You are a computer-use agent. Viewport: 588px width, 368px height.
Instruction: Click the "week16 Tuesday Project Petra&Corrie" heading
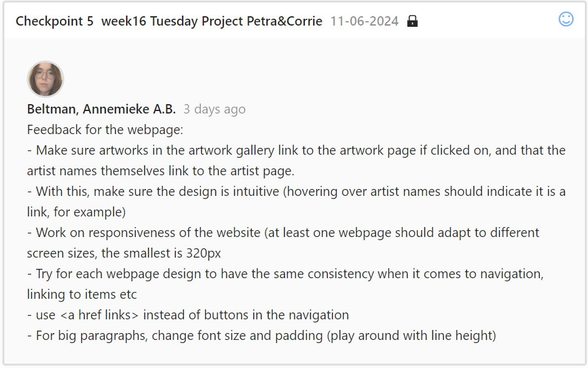212,21
